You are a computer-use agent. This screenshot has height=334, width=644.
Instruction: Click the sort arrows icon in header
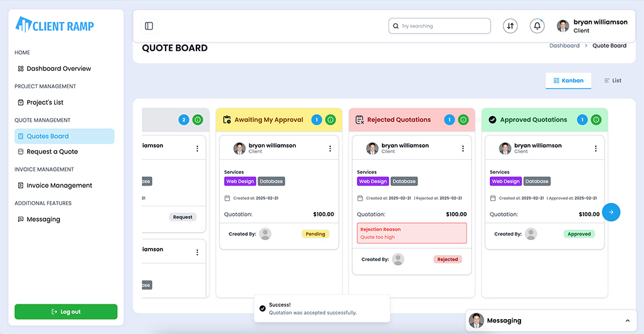point(510,26)
